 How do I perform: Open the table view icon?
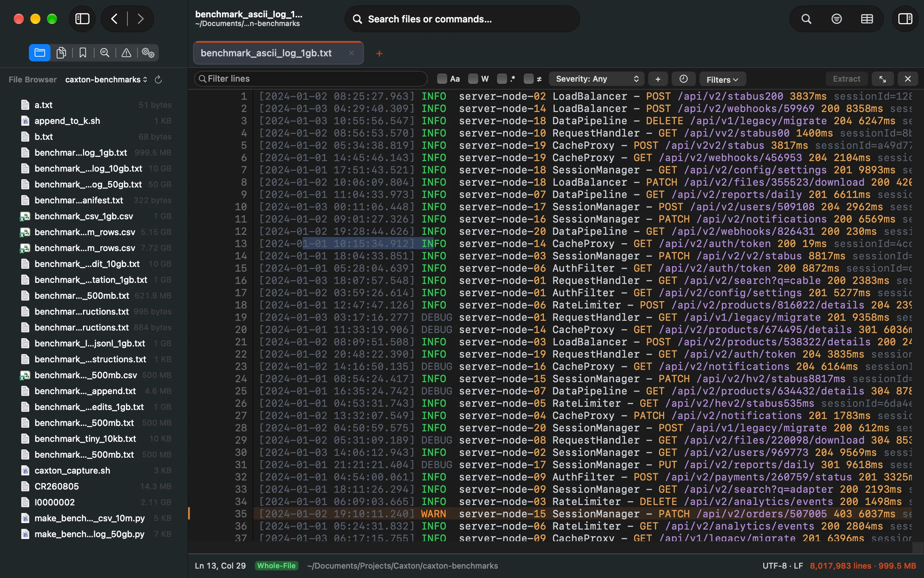pyautogui.click(x=867, y=19)
